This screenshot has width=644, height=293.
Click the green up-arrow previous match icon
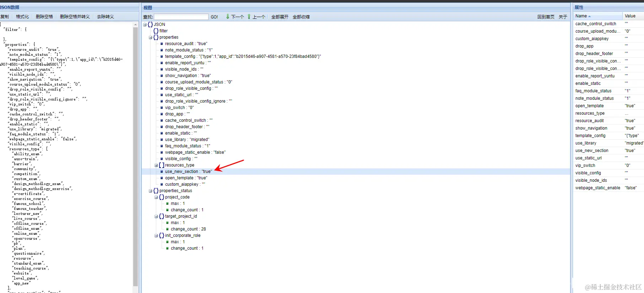[249, 16]
